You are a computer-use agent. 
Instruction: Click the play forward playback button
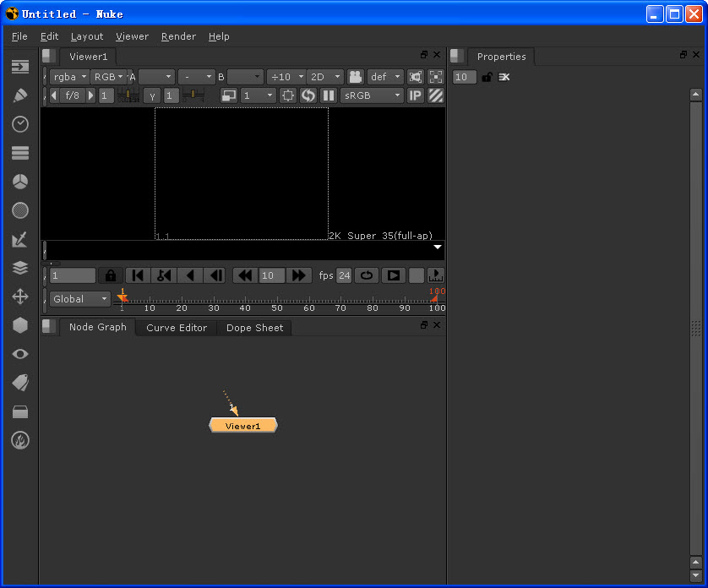pyautogui.click(x=393, y=275)
